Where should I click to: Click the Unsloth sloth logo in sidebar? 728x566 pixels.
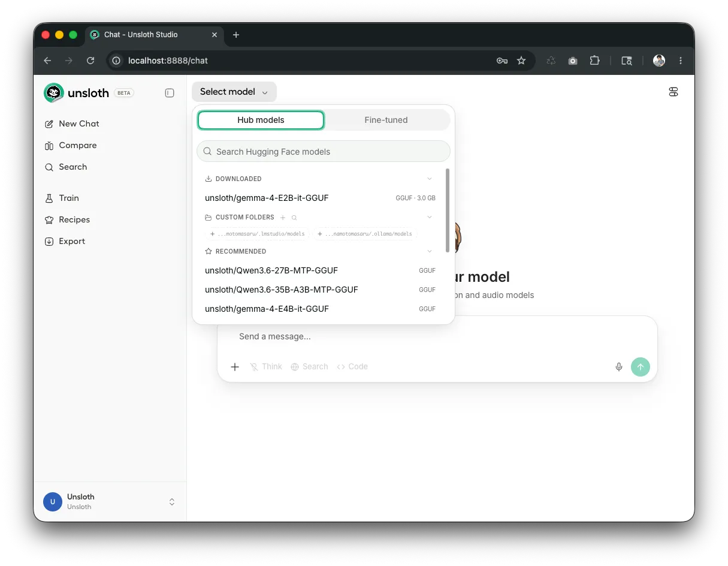54,93
